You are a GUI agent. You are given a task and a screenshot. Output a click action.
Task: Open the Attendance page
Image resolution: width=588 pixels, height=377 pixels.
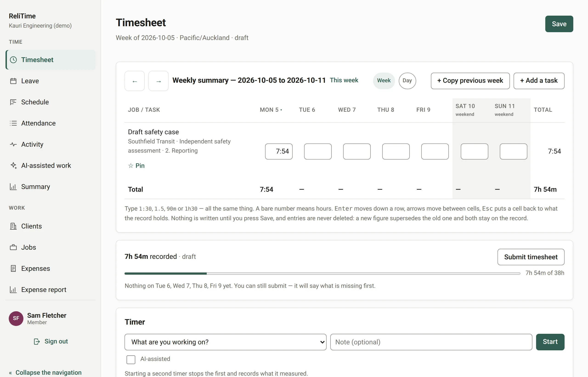pos(50,123)
